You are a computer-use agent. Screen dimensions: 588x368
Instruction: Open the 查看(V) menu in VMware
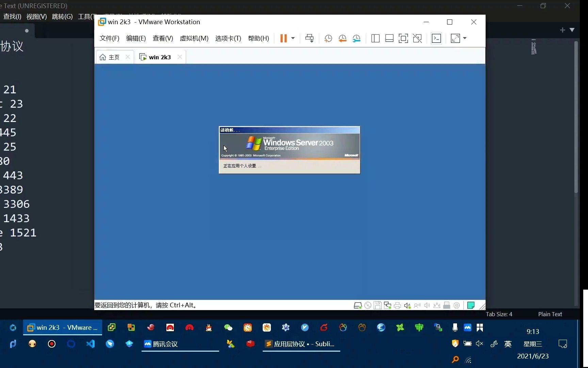(163, 38)
